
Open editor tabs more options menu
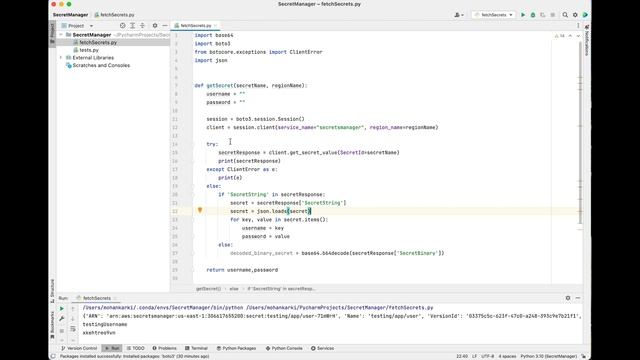pos(578,25)
